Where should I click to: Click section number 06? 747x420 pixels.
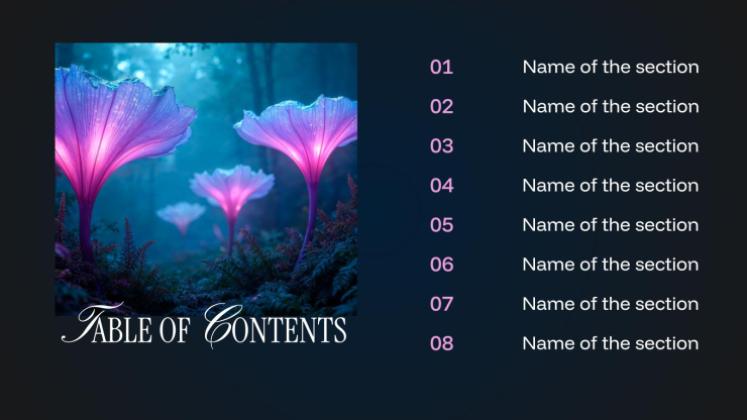click(x=441, y=265)
